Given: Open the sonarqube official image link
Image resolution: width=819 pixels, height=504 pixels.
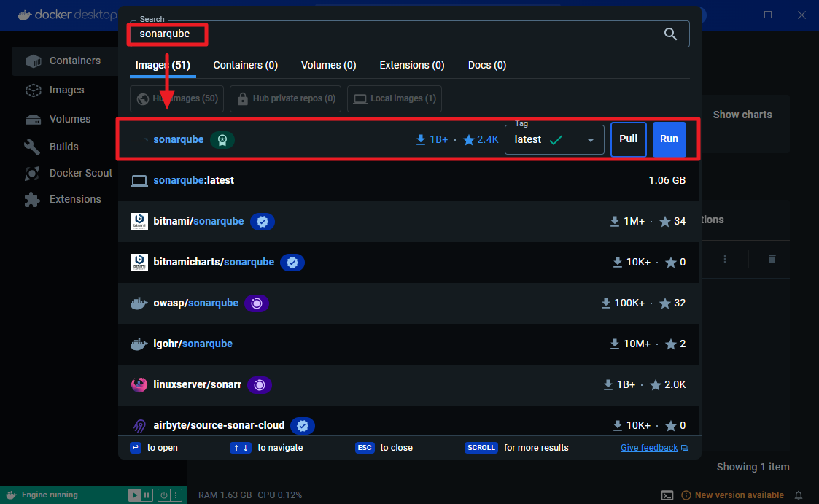Looking at the screenshot, I should pos(179,139).
